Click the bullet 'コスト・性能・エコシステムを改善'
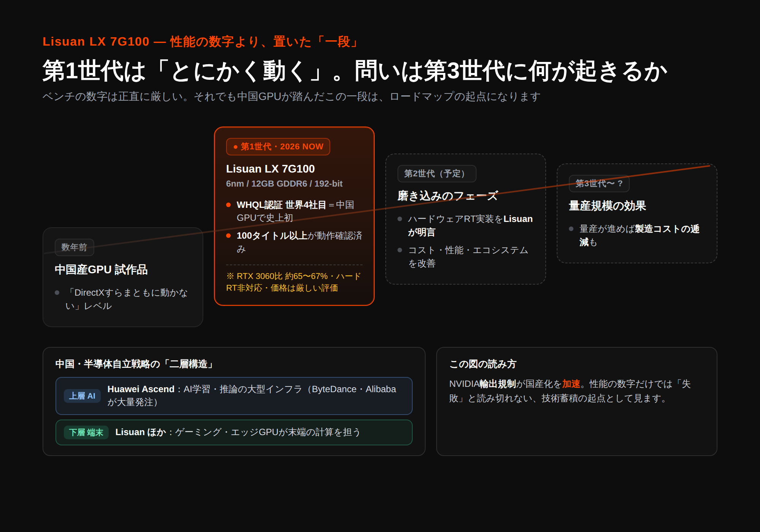This screenshot has height=532, width=760. [468, 256]
